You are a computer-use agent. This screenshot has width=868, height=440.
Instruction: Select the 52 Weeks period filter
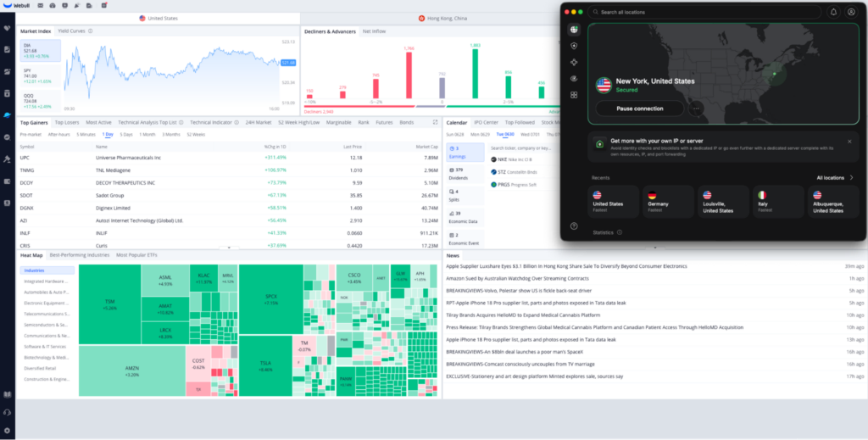[x=196, y=135]
